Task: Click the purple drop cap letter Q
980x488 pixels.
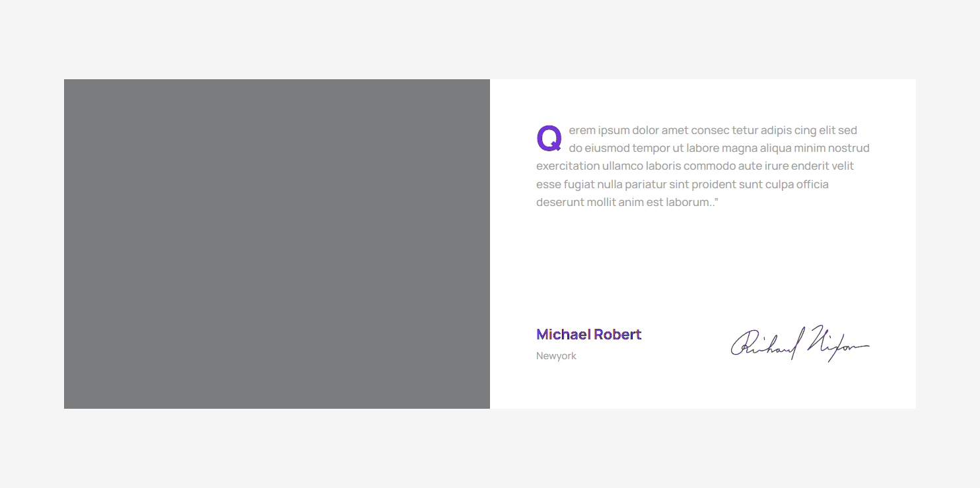Action: [x=549, y=138]
